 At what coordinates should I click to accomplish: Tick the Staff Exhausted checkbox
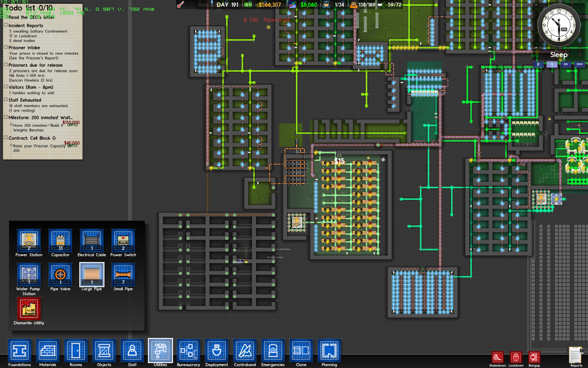(6, 99)
